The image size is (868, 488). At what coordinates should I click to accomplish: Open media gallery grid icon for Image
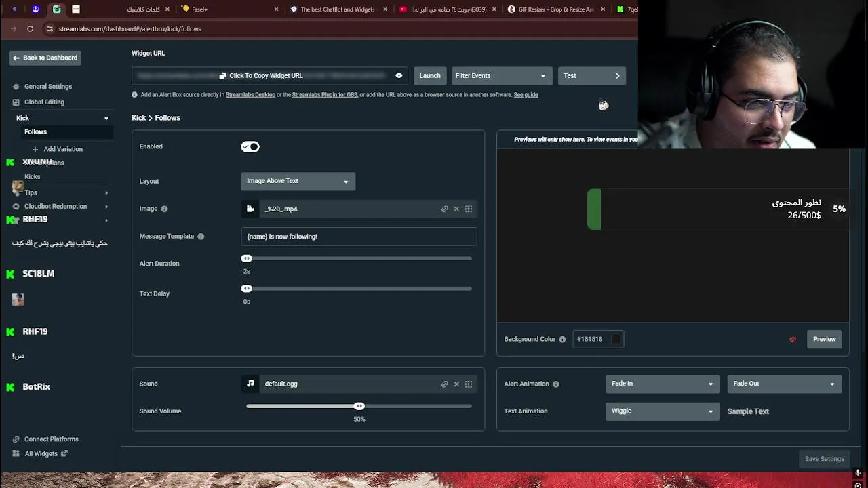(469, 209)
